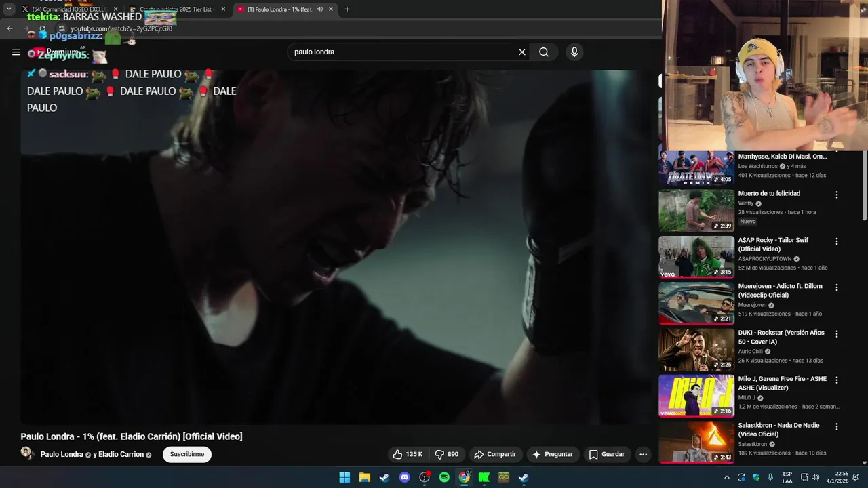Go back with the browser back arrow

9,28
